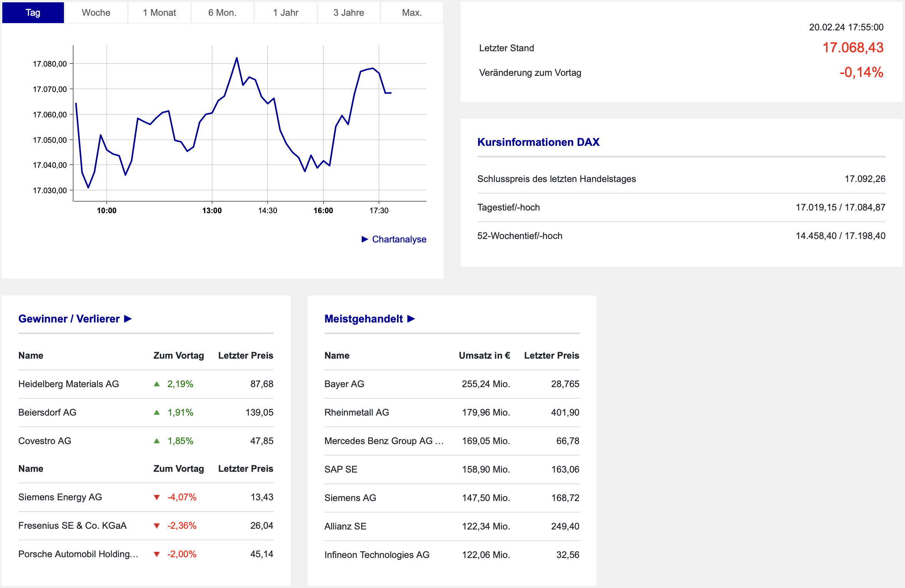
Task: Click red down arrow for Fresenius SE
Action: click(x=157, y=526)
